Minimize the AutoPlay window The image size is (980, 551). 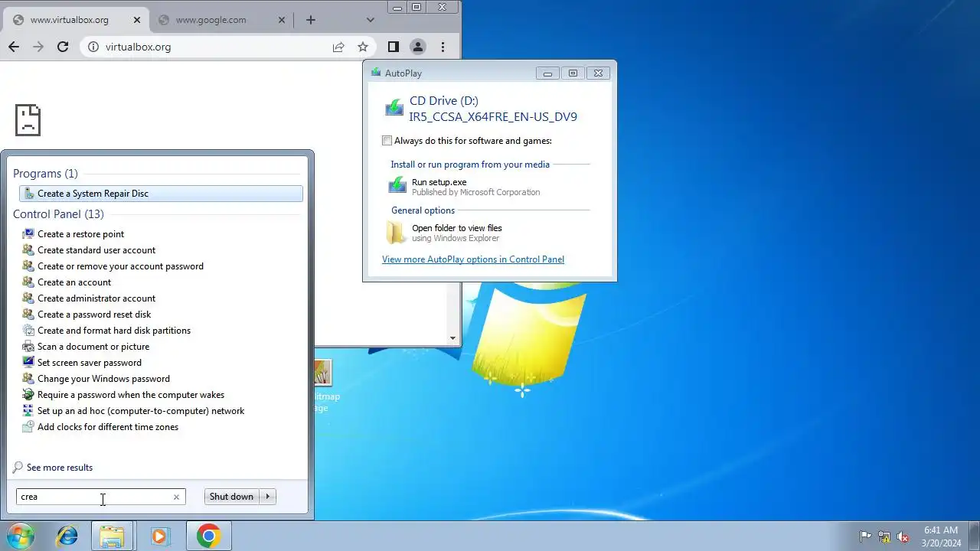click(547, 73)
